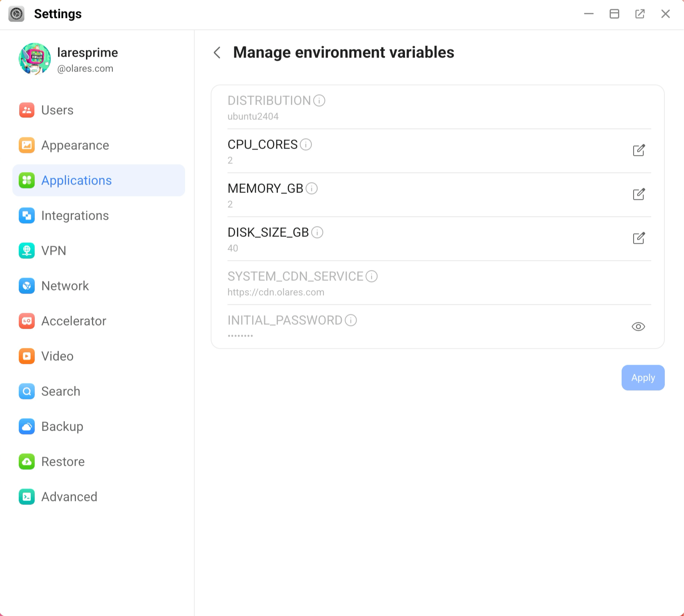Click the Users sidebar icon
The width and height of the screenshot is (684, 616).
(27, 110)
